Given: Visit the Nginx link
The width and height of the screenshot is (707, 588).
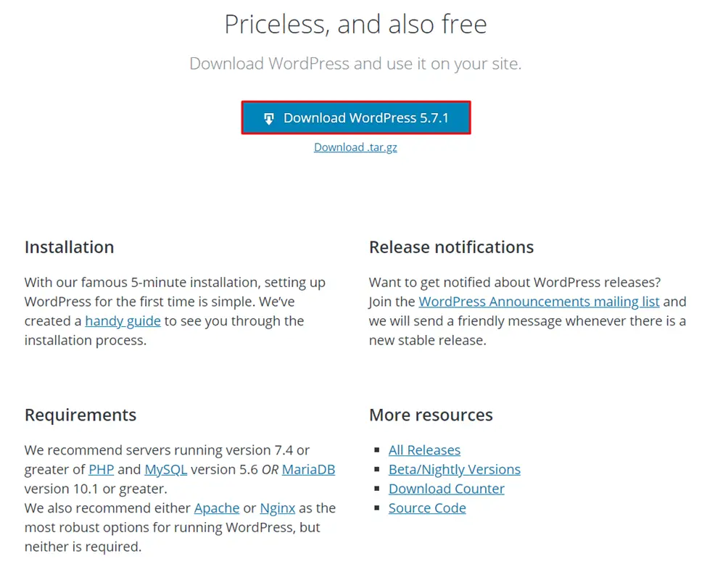Looking at the screenshot, I should coord(277,508).
